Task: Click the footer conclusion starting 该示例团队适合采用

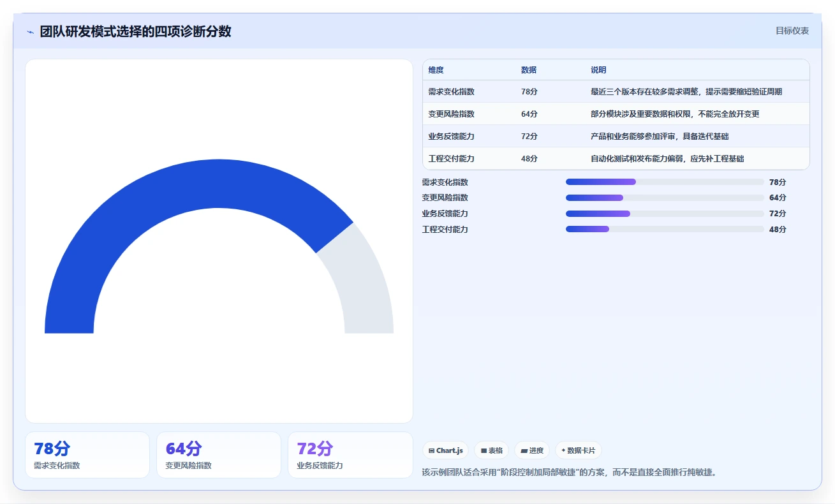Action: pyautogui.click(x=570, y=473)
